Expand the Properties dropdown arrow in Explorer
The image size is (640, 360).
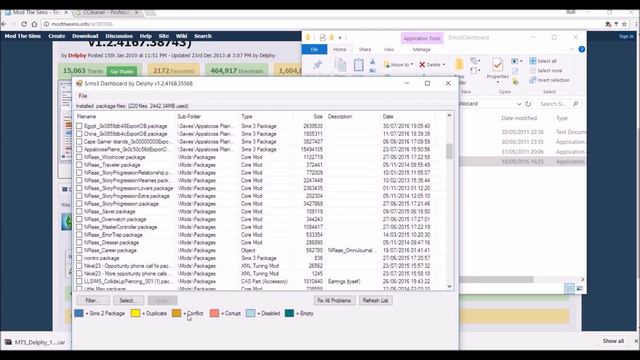(497, 82)
